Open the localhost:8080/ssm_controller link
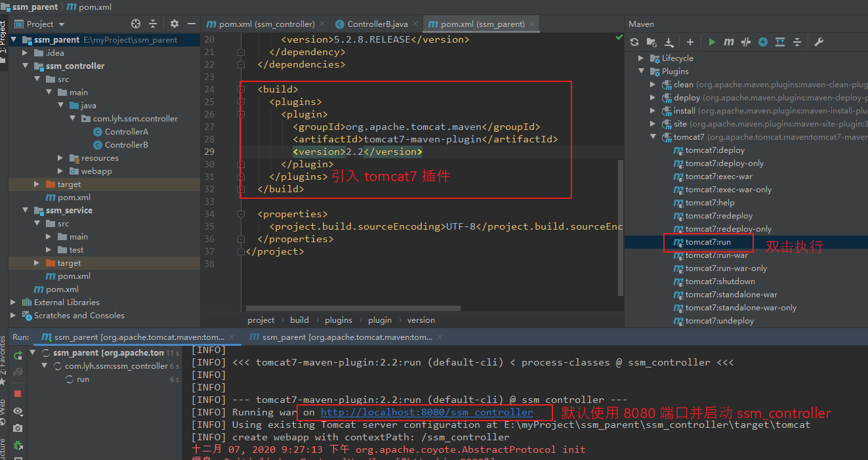The image size is (868, 460). pos(427,412)
